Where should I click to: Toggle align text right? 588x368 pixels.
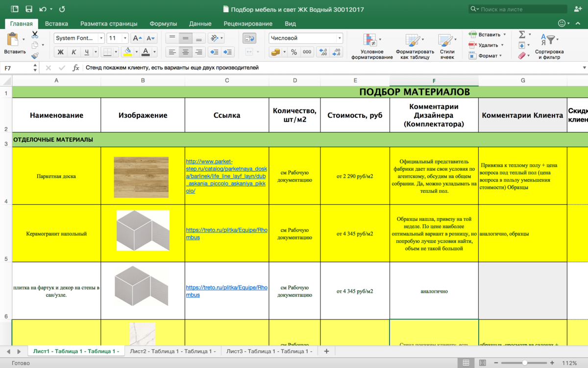point(199,52)
